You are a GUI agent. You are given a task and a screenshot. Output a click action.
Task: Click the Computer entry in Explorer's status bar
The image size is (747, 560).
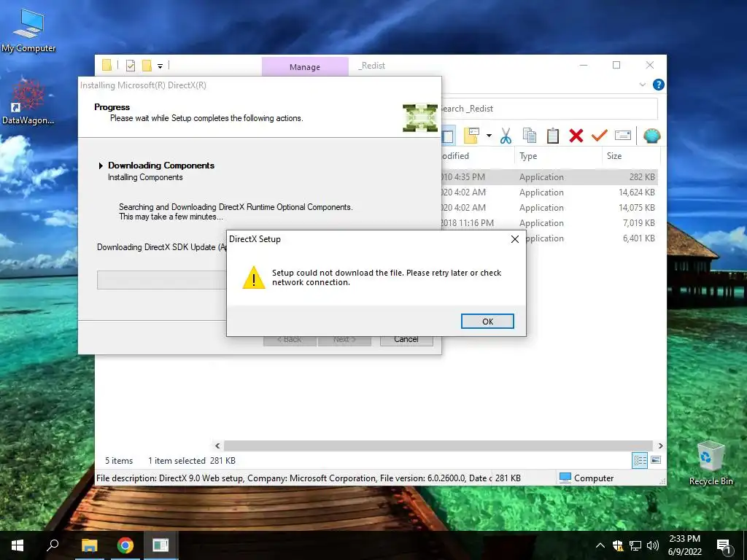(587, 478)
